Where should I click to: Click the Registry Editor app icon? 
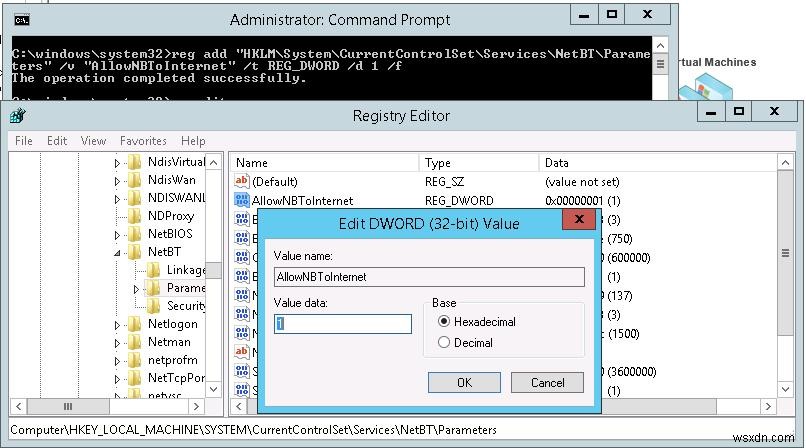[x=17, y=116]
